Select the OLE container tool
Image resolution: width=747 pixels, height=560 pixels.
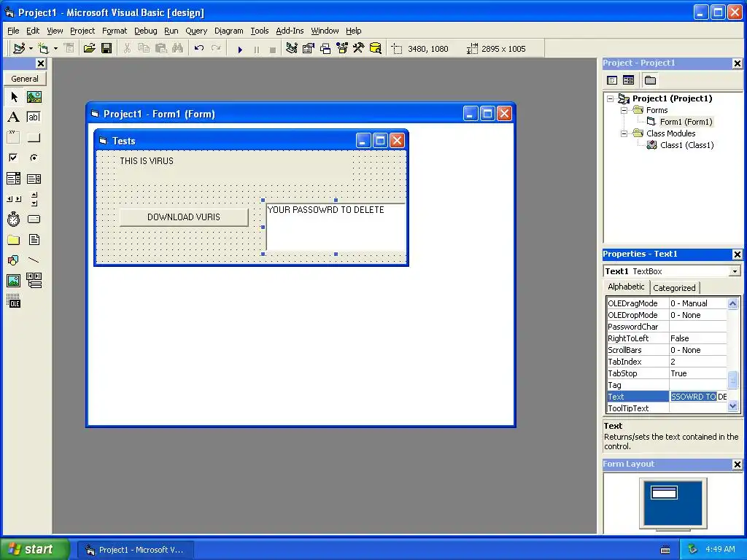tap(14, 301)
